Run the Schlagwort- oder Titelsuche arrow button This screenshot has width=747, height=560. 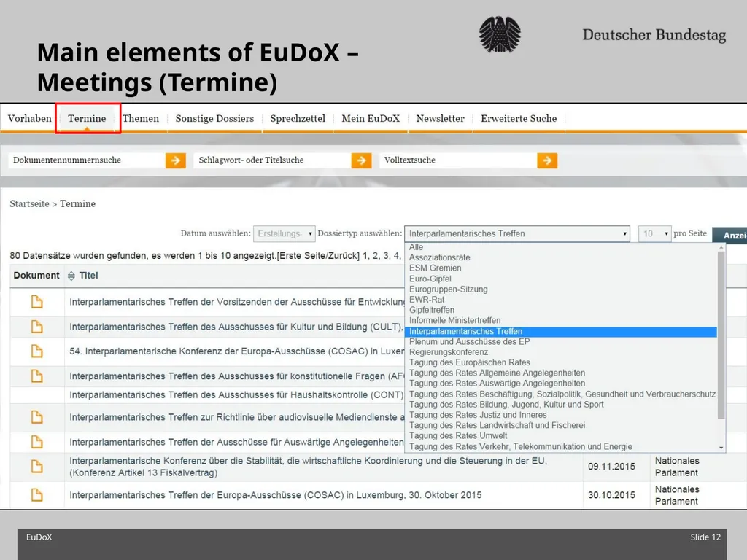[x=361, y=160]
